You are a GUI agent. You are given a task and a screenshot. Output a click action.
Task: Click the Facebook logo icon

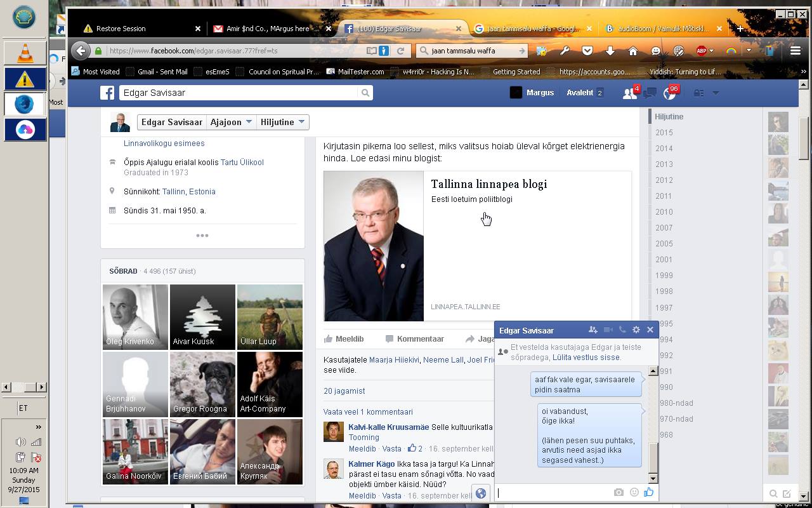pyautogui.click(x=107, y=93)
